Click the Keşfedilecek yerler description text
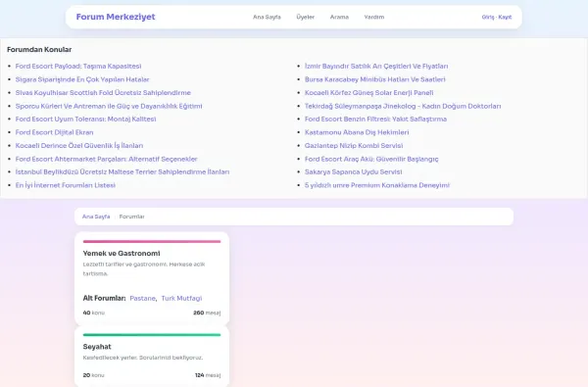 (x=143, y=358)
